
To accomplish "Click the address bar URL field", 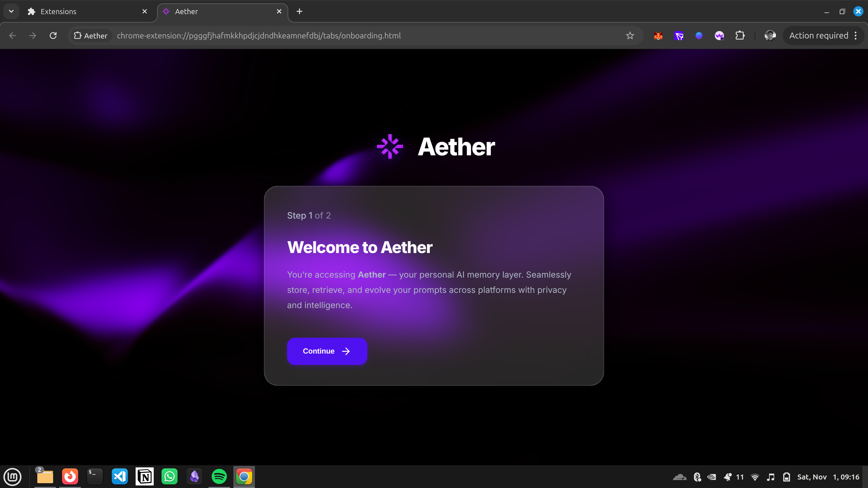I will point(337,36).
